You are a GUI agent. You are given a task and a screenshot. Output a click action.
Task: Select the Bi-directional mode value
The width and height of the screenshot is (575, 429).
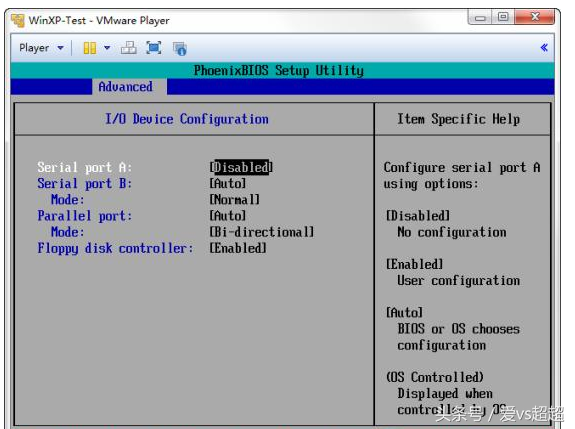(261, 232)
